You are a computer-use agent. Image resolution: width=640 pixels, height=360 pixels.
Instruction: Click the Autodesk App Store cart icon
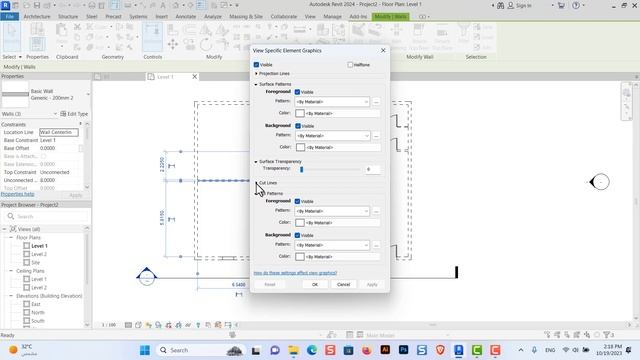tap(561, 6)
